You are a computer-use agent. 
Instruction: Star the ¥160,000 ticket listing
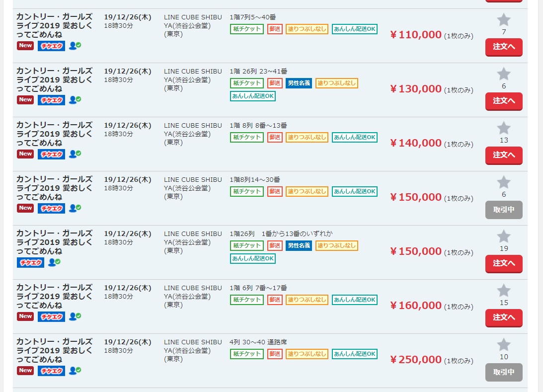pos(504,291)
